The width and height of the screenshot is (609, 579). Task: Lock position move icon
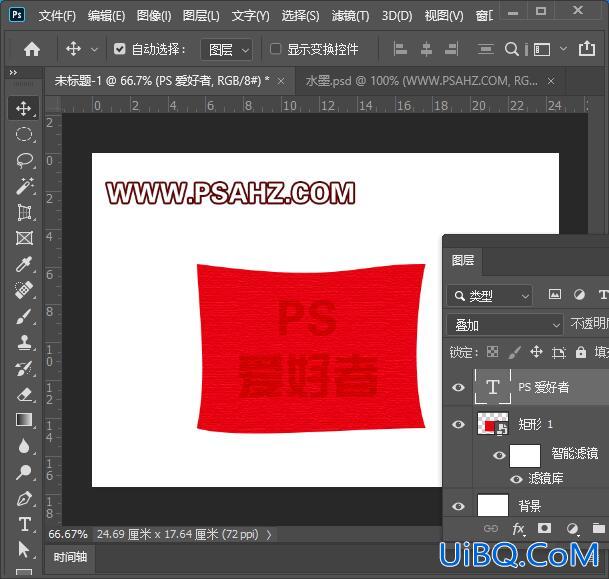[x=536, y=352]
